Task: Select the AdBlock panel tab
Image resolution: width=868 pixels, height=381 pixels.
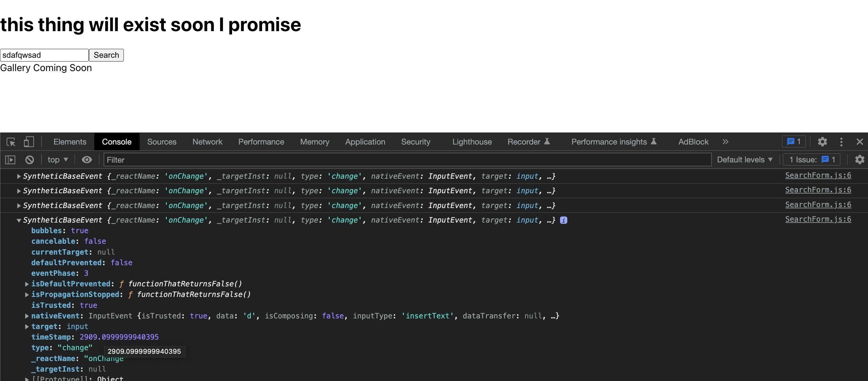Action: (x=694, y=141)
